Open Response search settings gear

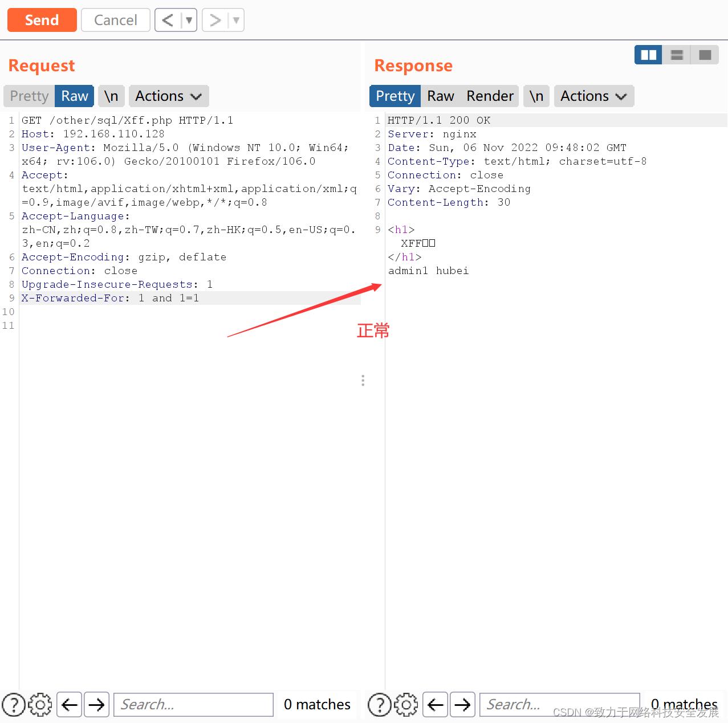pyautogui.click(x=406, y=705)
